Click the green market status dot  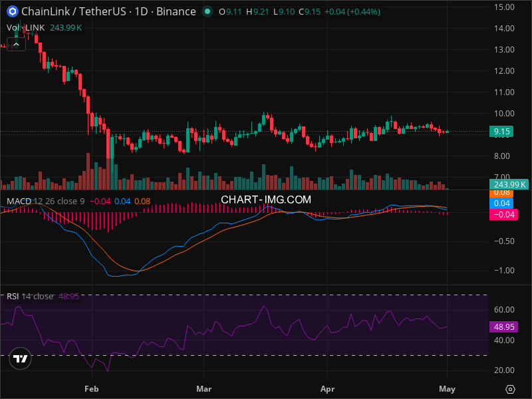pos(207,11)
